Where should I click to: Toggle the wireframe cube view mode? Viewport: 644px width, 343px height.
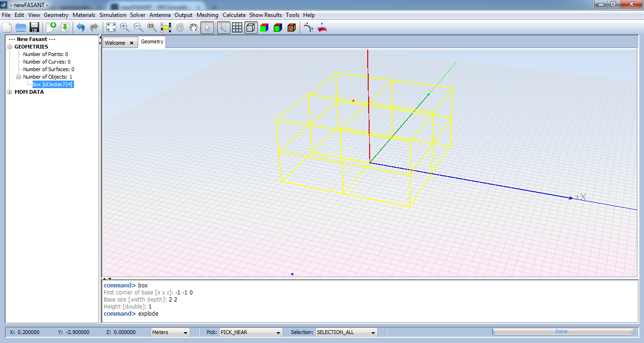(x=251, y=27)
